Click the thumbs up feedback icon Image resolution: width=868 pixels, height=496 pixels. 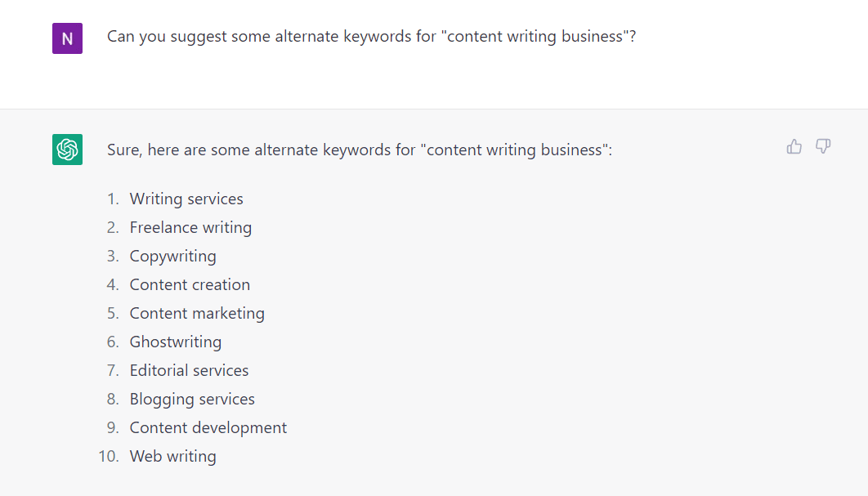794,147
